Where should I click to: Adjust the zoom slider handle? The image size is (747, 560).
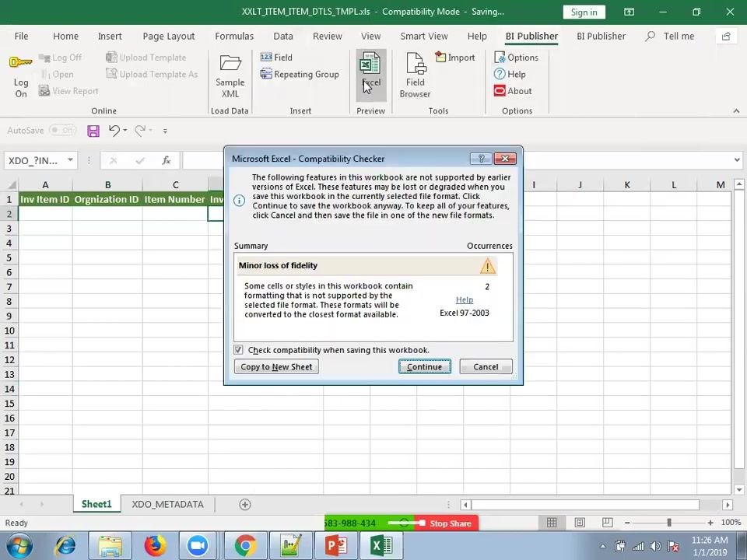(x=669, y=523)
